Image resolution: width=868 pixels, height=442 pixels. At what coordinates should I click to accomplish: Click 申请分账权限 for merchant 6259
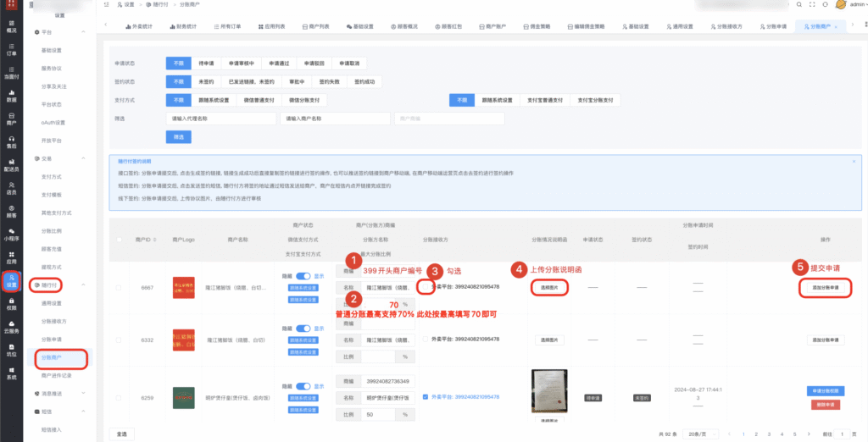[x=826, y=391]
